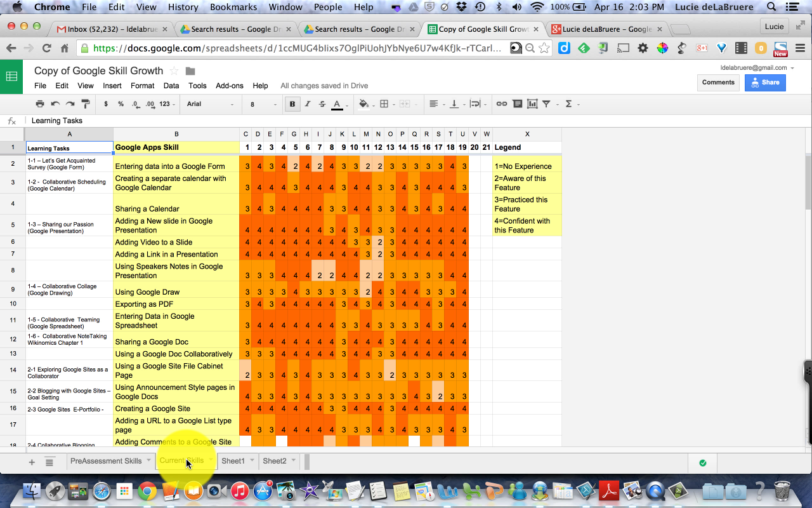
Task: Add a new sheet
Action: (x=32, y=462)
